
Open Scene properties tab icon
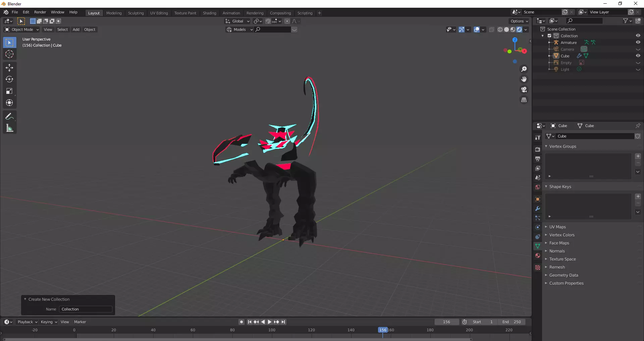pyautogui.click(x=538, y=177)
